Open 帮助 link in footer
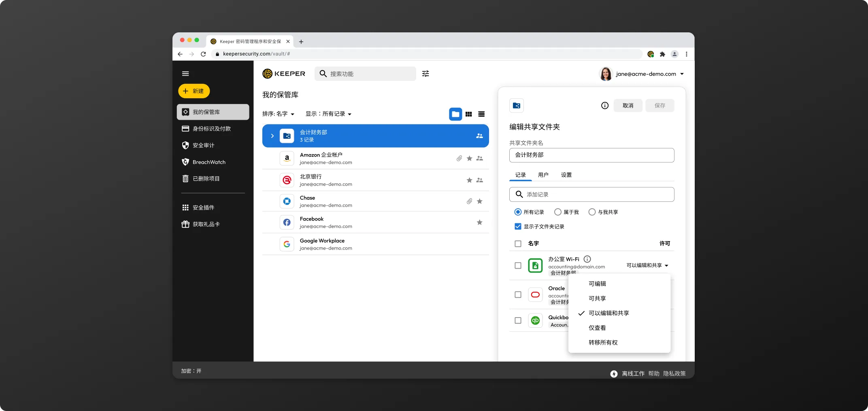868x411 pixels. tap(654, 374)
